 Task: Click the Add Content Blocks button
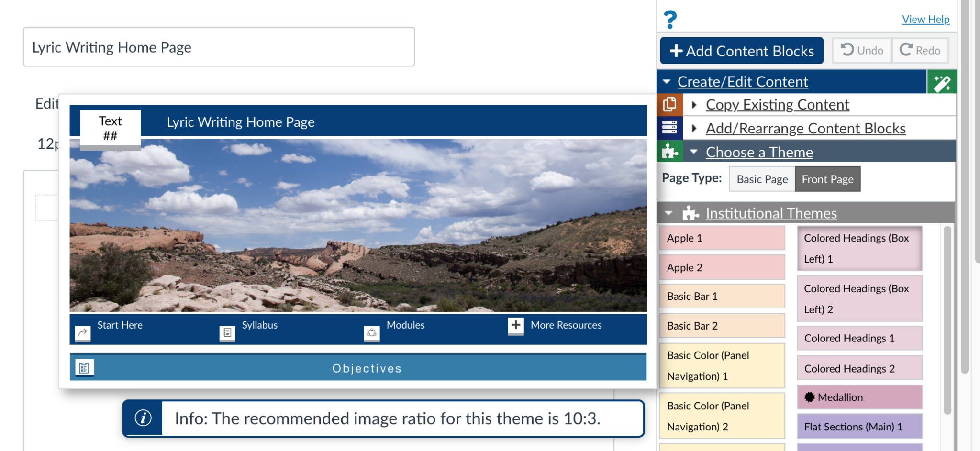point(741,50)
